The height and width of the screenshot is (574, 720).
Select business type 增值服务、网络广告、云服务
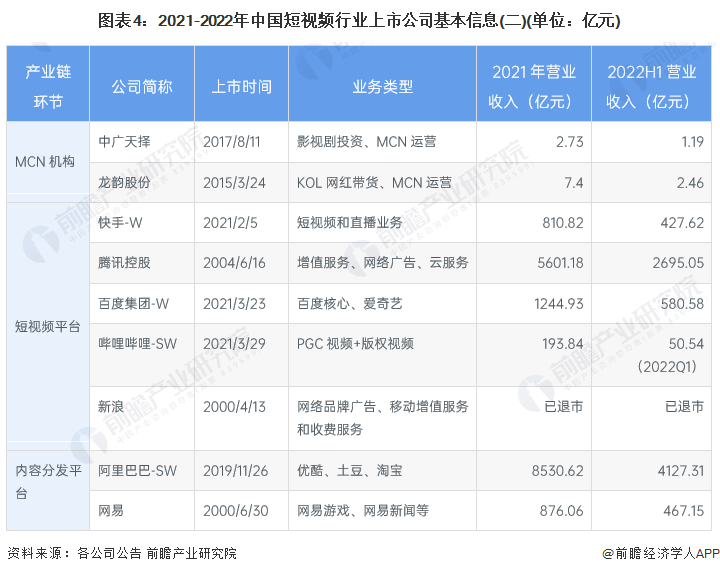382,263
